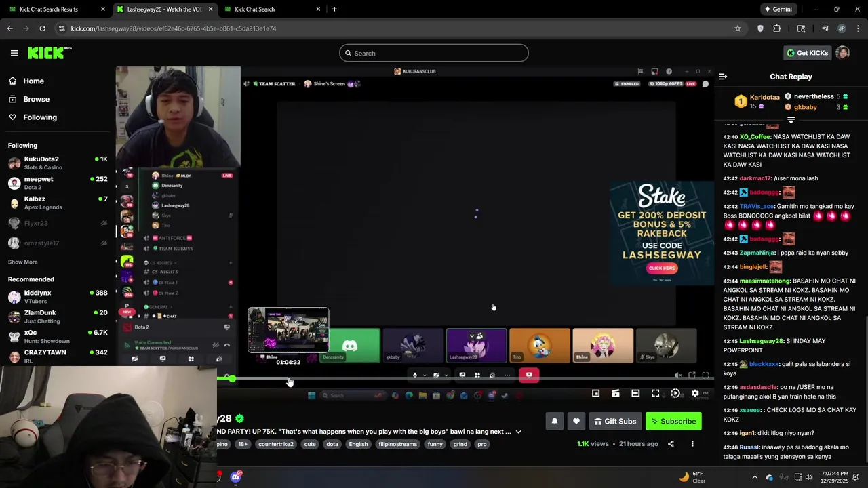This screenshot has width=868, height=488.
Task: Select the Lashsegway28 VOD tab
Action: (x=164, y=9)
